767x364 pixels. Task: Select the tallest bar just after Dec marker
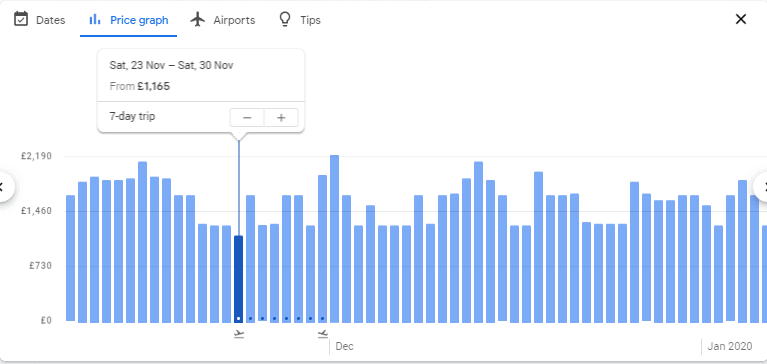[335, 239]
